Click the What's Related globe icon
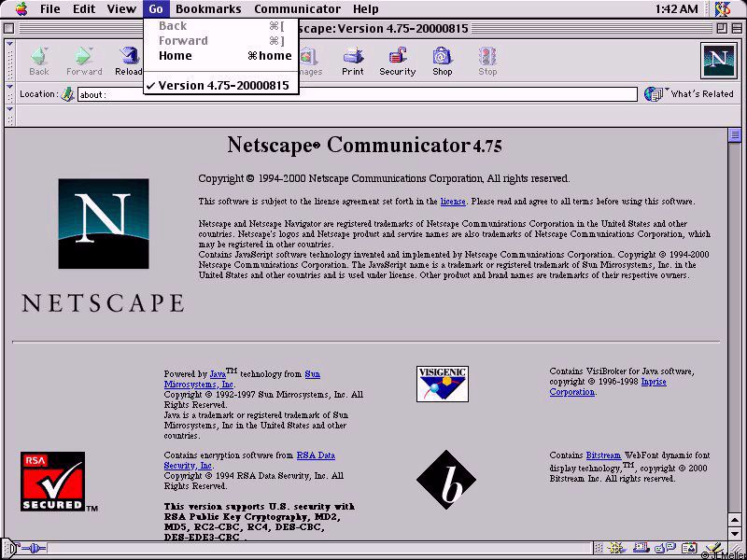Viewport: 747px width, 560px height. pyautogui.click(x=654, y=94)
